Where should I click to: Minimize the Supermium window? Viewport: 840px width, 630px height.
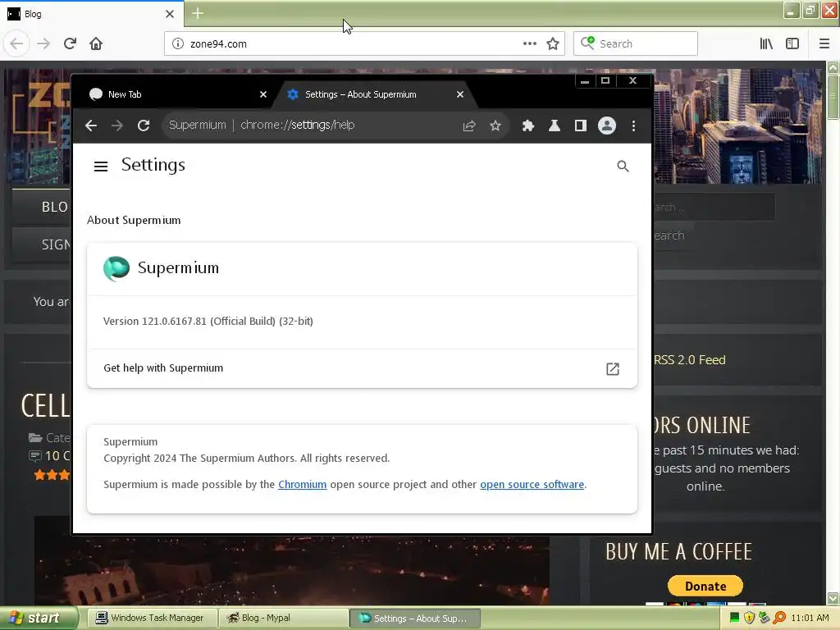[x=585, y=81]
